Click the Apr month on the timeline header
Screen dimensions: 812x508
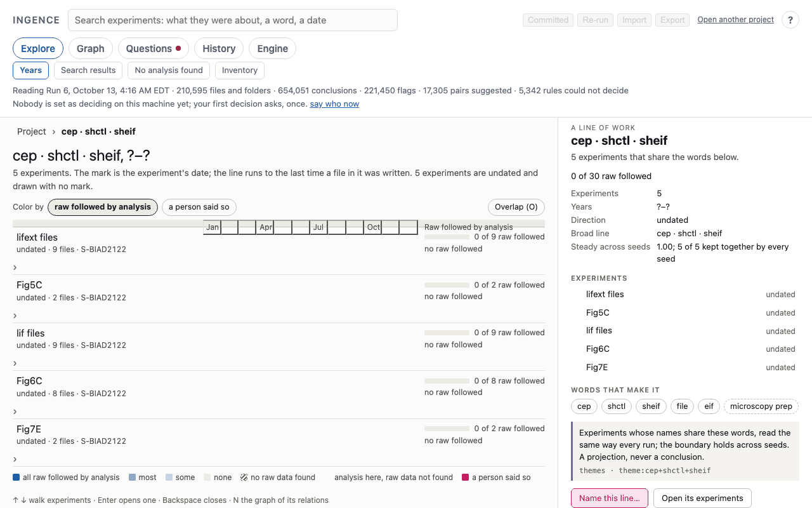tap(266, 227)
